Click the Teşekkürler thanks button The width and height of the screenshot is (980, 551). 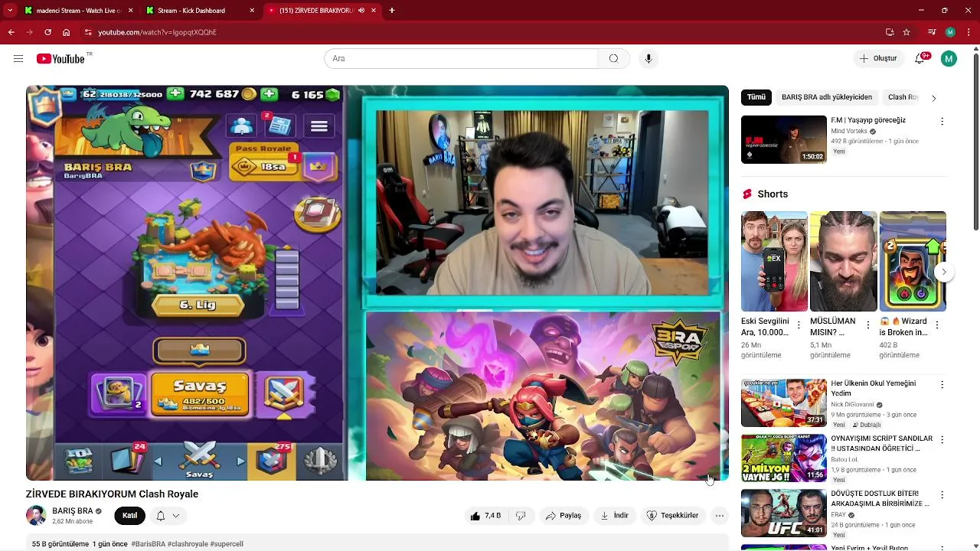673,516
